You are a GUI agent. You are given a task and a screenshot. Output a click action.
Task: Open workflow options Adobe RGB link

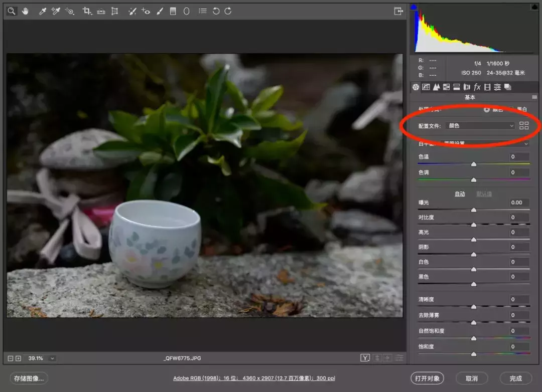tap(254, 378)
